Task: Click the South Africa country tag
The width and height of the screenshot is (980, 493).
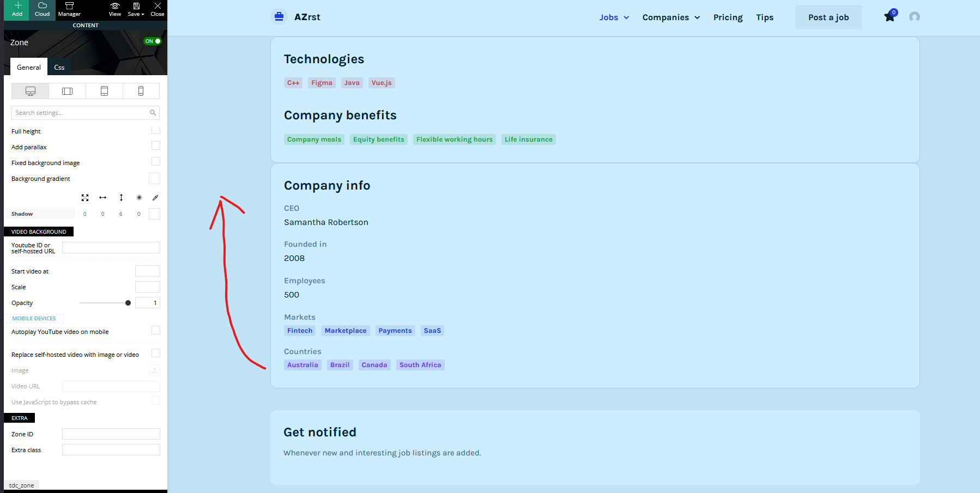Action: (420, 365)
